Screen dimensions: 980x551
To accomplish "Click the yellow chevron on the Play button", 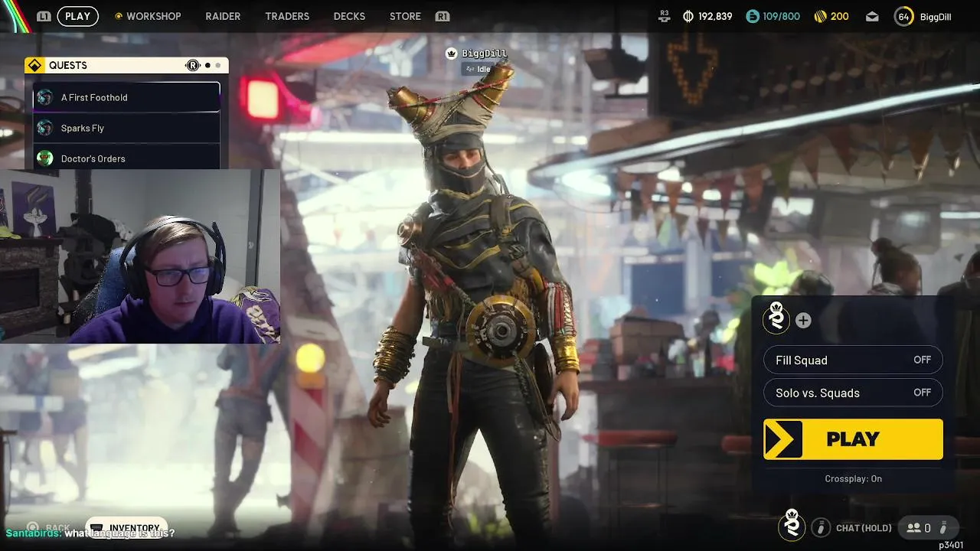I will (782, 439).
